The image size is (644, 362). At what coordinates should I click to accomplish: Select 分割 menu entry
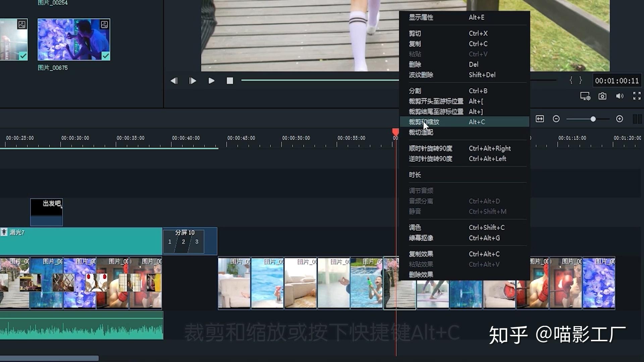tap(464, 91)
